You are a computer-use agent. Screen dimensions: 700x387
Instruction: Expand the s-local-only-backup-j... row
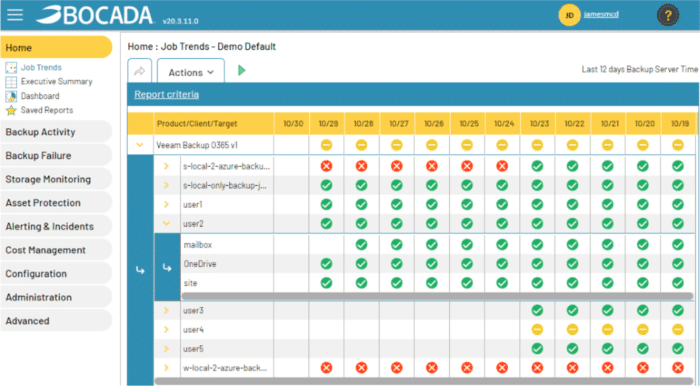[166, 185]
